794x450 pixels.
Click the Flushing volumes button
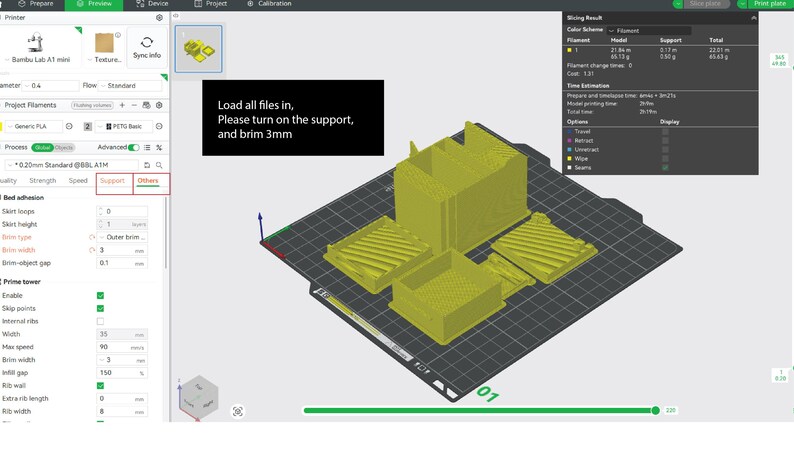tap(92, 105)
